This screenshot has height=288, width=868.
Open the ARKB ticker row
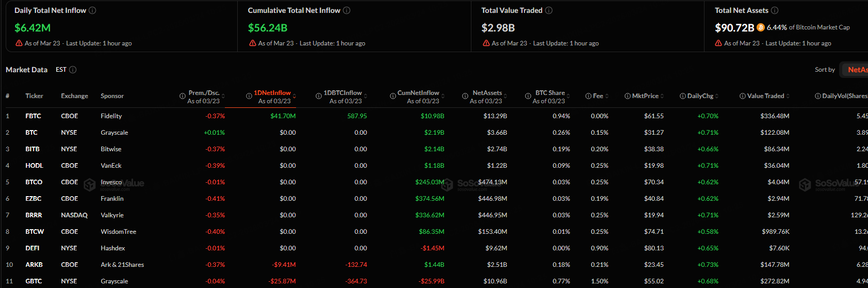[34, 265]
